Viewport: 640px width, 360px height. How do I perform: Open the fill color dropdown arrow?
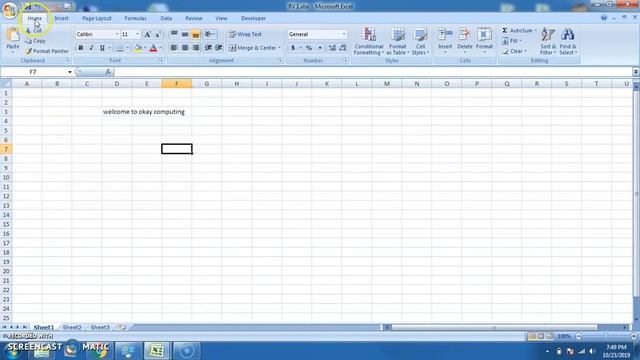145,48
